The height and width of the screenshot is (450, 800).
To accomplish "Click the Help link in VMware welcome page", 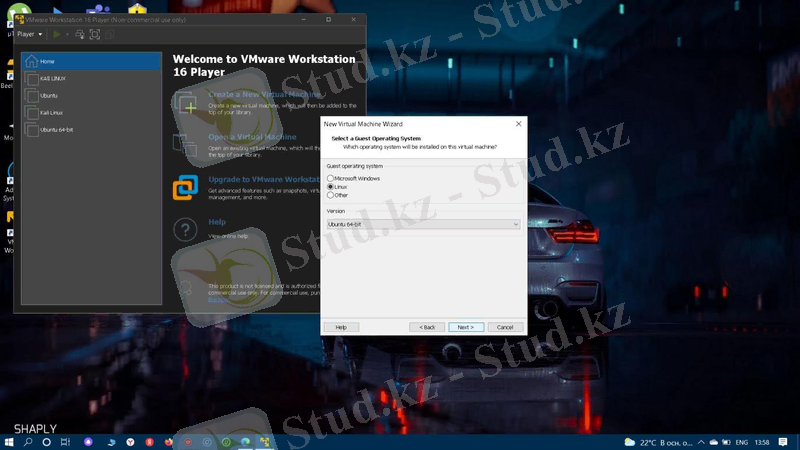I will 217,222.
